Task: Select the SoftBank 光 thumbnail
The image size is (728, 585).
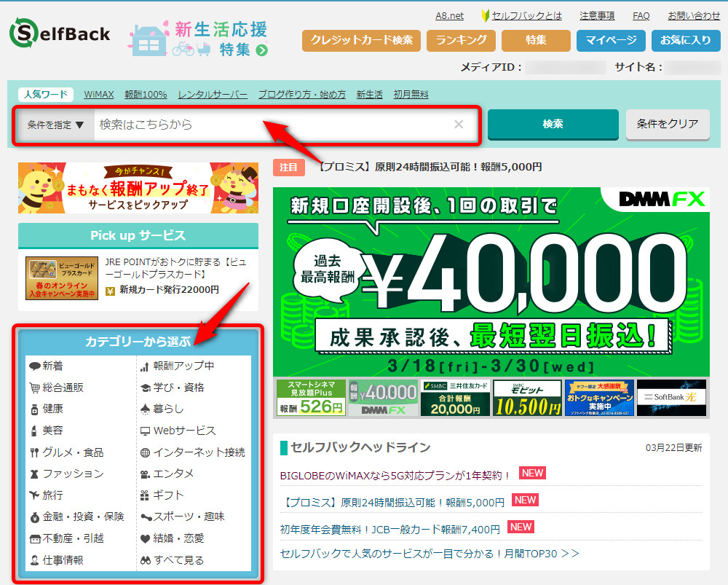Action: click(x=671, y=398)
